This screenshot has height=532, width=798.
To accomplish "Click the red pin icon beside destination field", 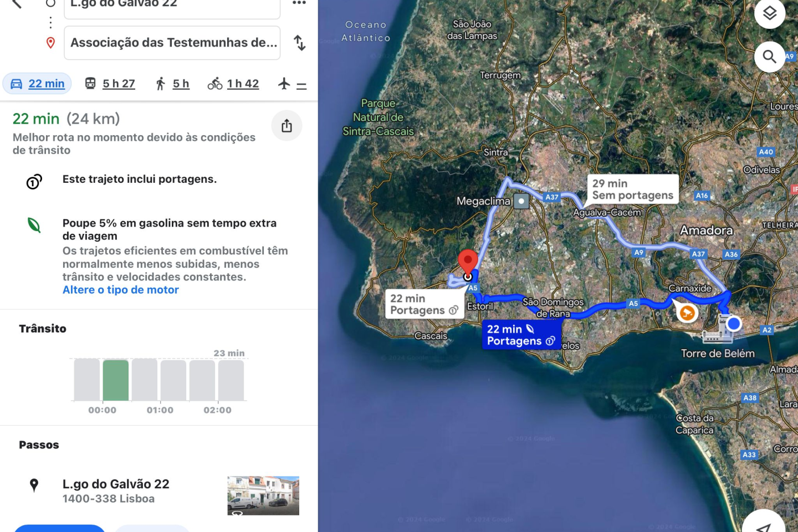I will click(50, 43).
